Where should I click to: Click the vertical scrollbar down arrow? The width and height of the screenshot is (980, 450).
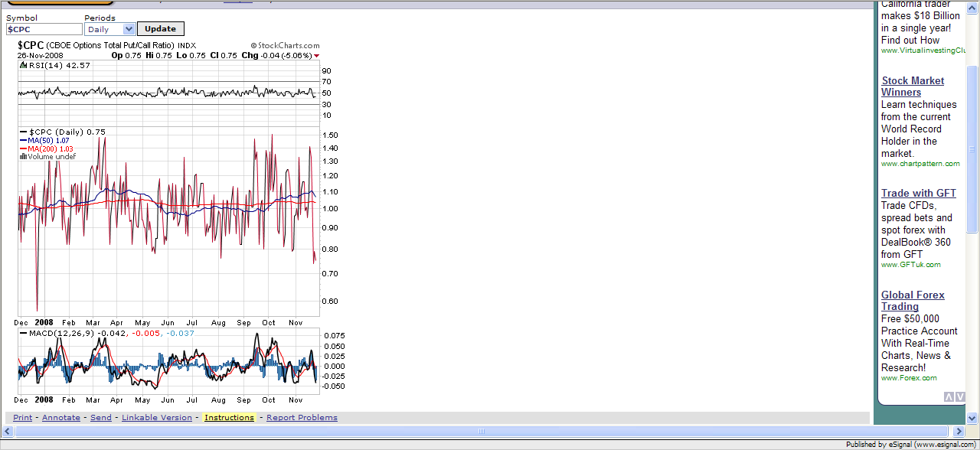[x=972, y=419]
